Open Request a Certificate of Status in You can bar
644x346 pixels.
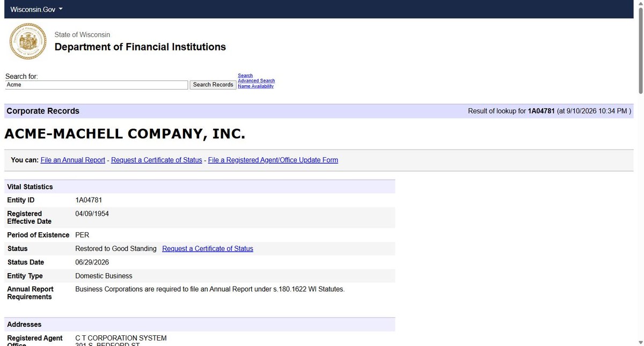[x=156, y=160]
